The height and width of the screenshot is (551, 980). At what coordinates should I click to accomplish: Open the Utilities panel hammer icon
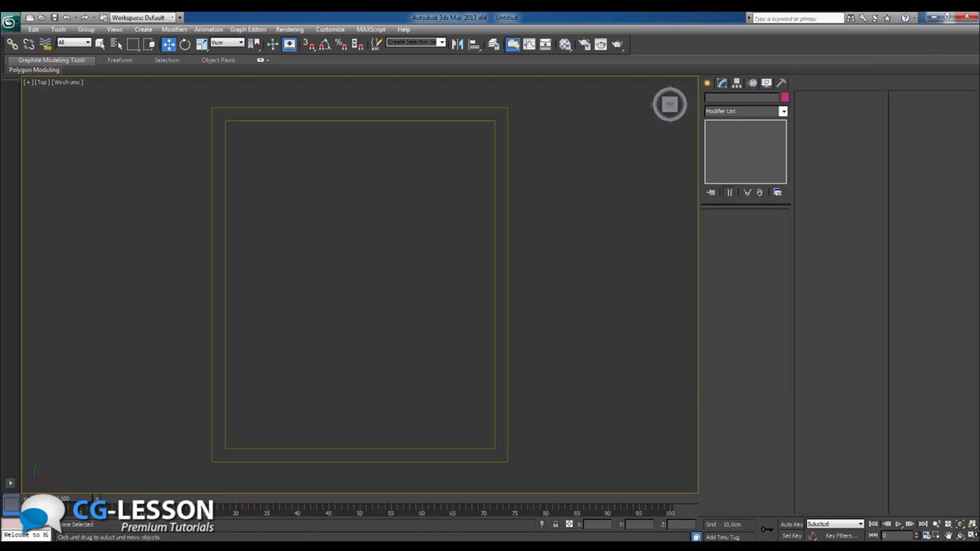781,83
